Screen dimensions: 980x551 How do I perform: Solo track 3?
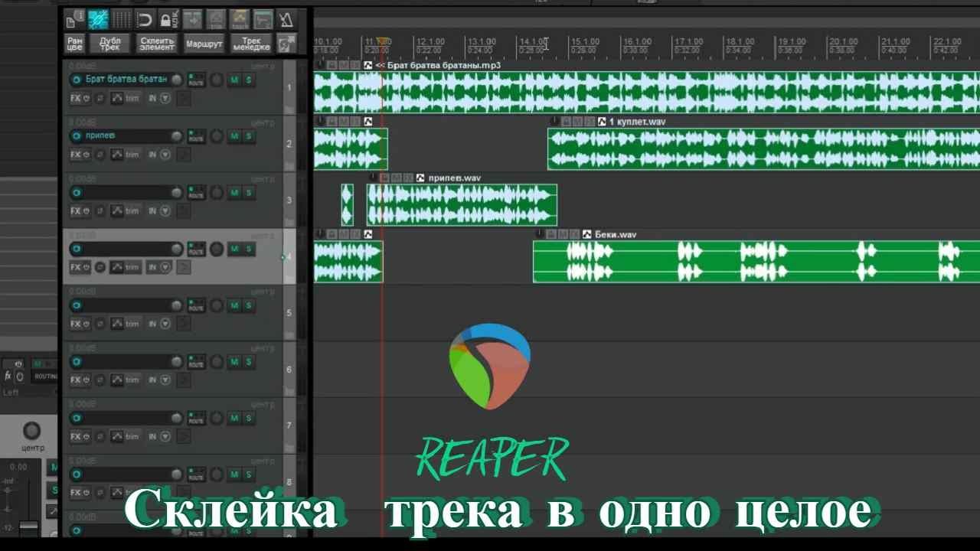pyautogui.click(x=249, y=193)
